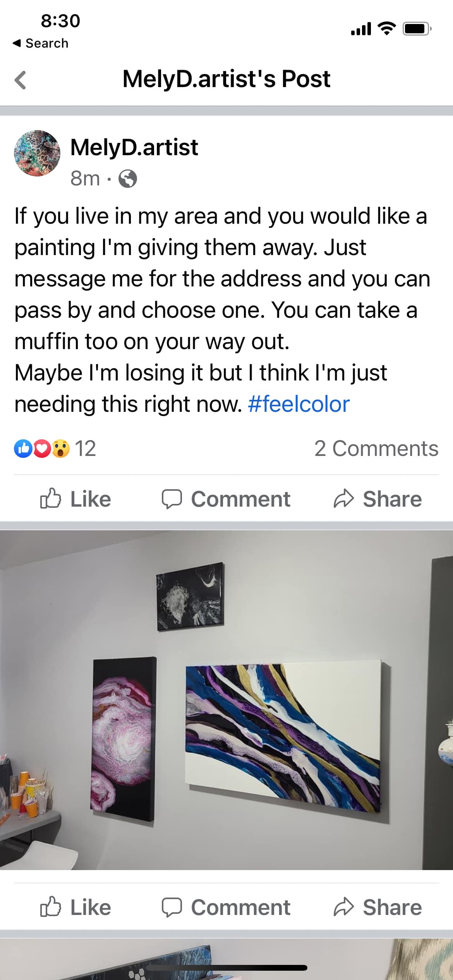The image size is (453, 980).
Task: Like the post with the thumbs-up button
Action: click(x=75, y=499)
